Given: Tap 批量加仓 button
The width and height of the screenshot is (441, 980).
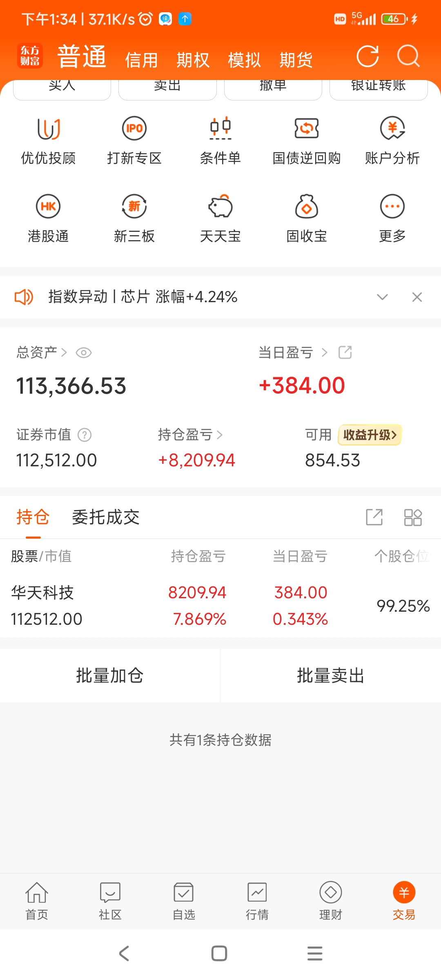Looking at the screenshot, I should (110, 675).
